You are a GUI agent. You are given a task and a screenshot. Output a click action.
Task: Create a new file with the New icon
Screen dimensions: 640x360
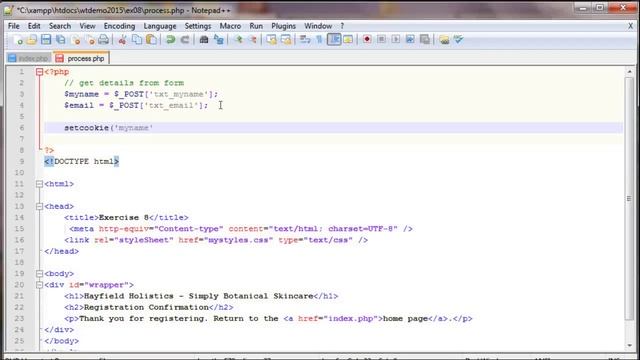(x=17, y=40)
